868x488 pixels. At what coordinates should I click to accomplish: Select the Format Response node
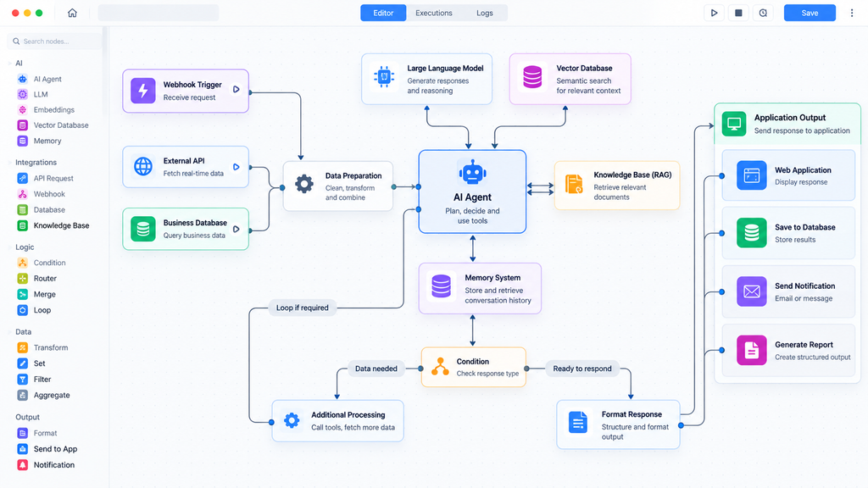(618, 424)
